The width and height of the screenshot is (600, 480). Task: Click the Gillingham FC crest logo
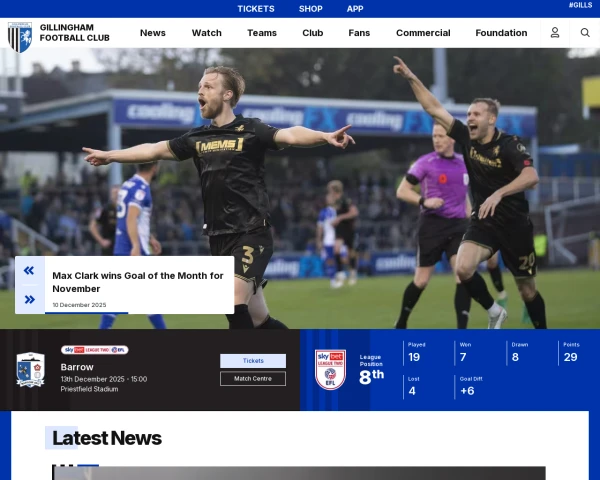[20, 37]
